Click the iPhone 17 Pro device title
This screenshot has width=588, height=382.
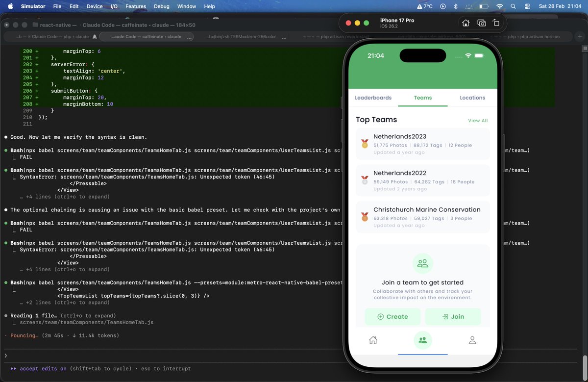tap(397, 21)
